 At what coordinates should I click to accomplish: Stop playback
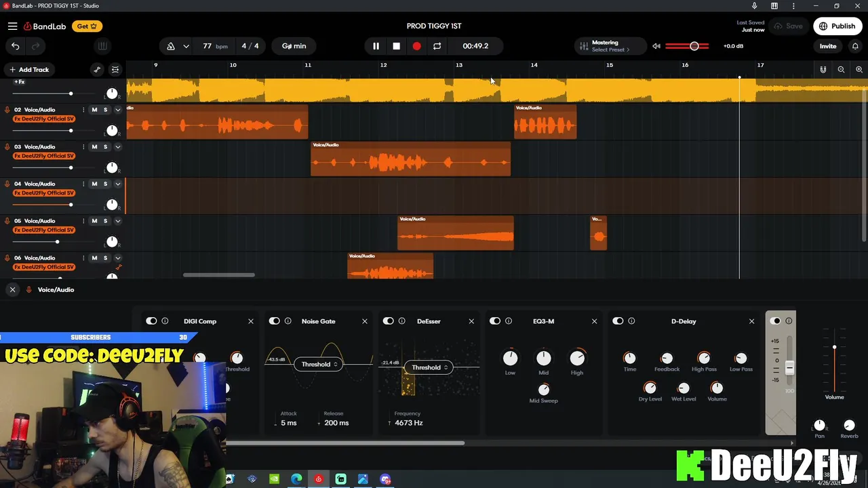tap(396, 46)
